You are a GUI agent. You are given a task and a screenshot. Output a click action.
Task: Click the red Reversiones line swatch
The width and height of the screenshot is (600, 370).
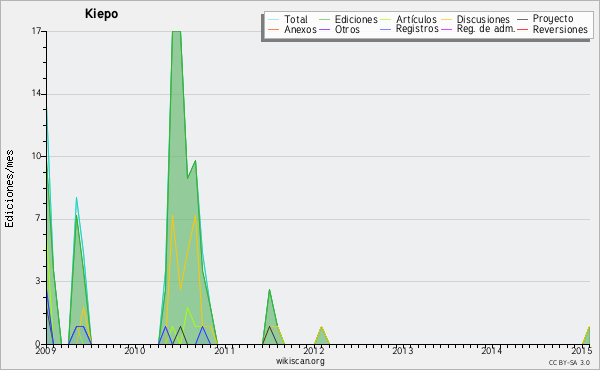522,29
